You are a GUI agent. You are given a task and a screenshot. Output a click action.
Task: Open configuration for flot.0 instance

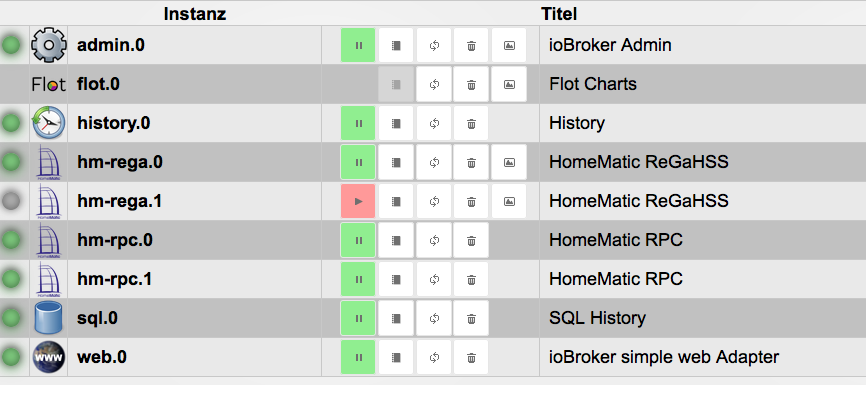coord(396,84)
